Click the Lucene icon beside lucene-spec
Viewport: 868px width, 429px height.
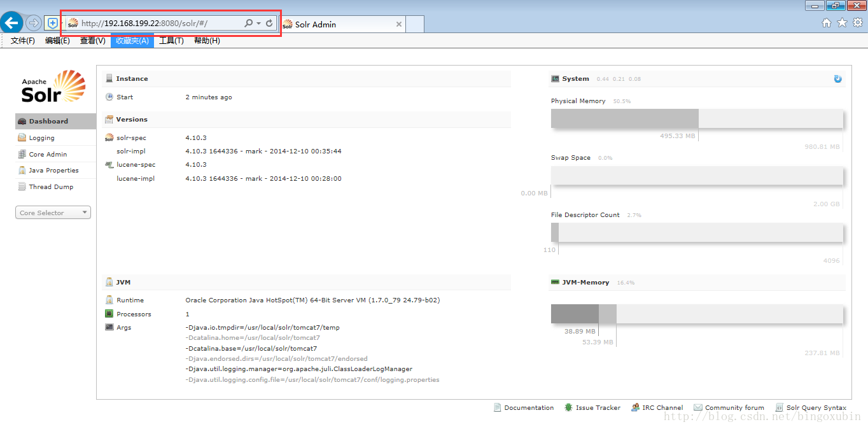(x=109, y=165)
